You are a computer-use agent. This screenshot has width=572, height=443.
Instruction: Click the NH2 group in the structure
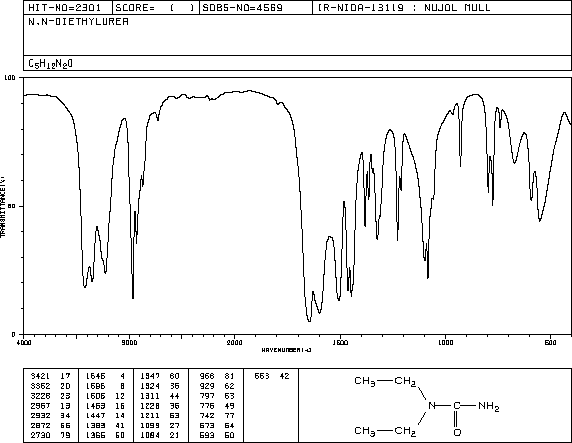pos(488,406)
